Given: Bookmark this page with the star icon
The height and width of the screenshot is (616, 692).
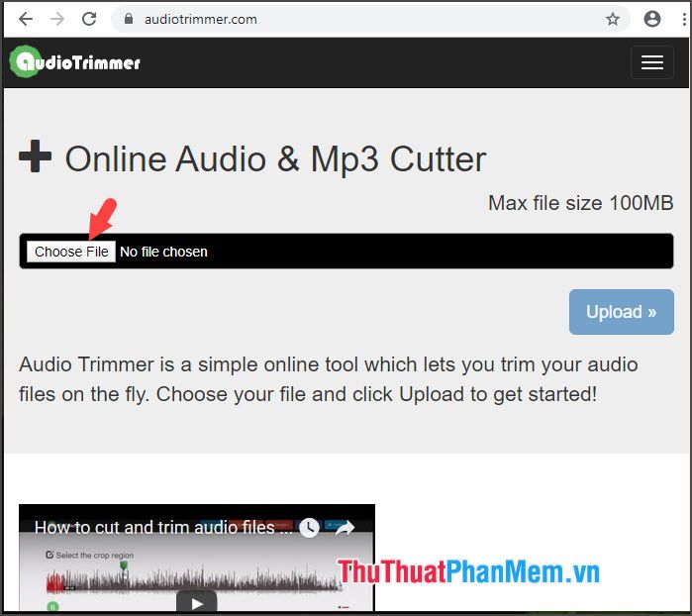Looking at the screenshot, I should [612, 19].
